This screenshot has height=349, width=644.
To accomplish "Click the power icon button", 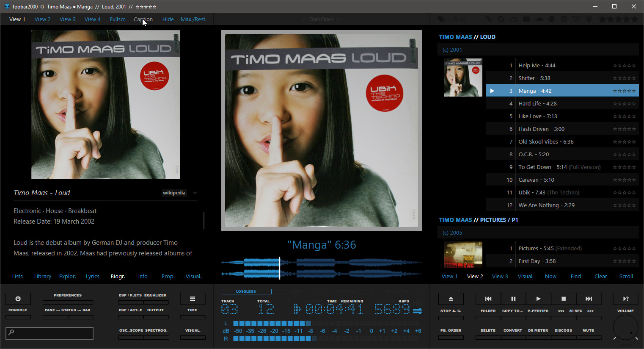I will pos(18,299).
